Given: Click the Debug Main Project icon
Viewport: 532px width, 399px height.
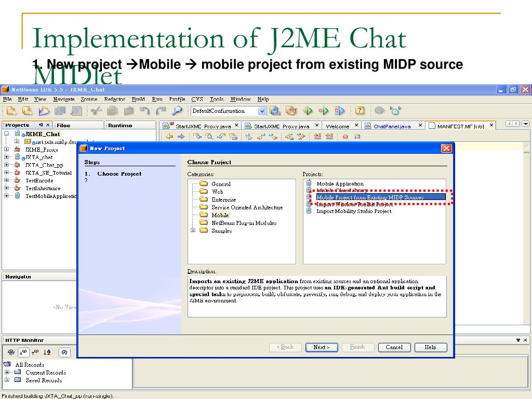Looking at the screenshot, I should tap(324, 111).
